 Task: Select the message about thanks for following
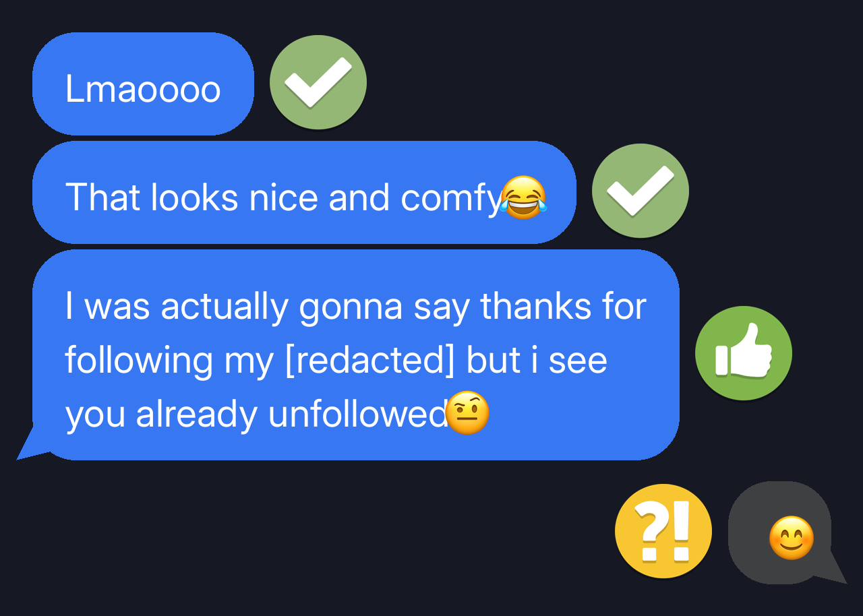tap(356, 355)
